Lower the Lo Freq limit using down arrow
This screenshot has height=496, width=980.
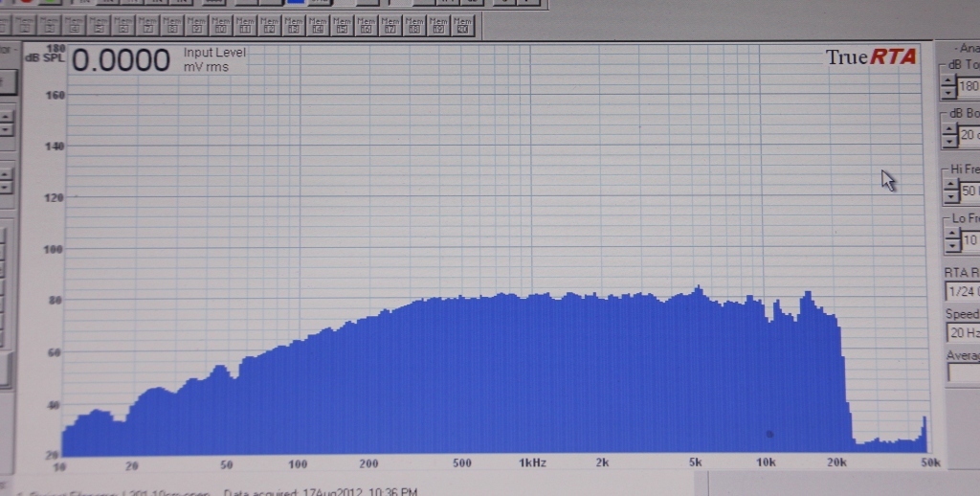(950, 246)
